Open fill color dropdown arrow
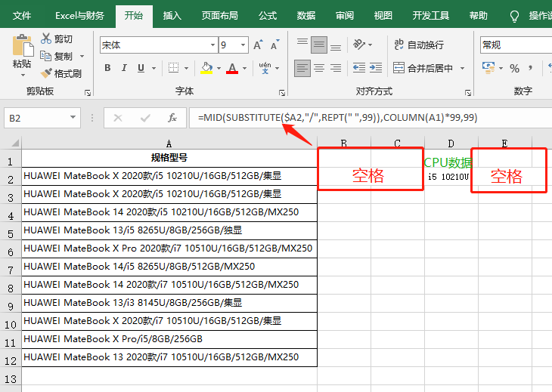The image size is (552, 392). click(x=219, y=68)
